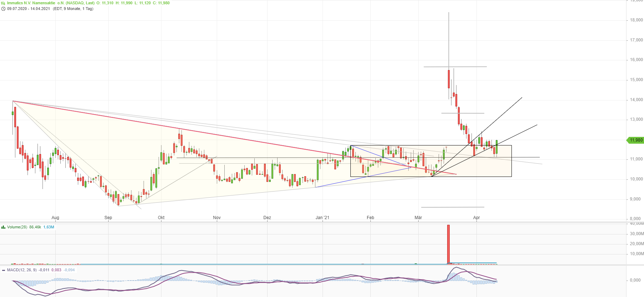Click the Jan '21 label on the time axis
Screen dimensions: 644x297
(322, 217)
